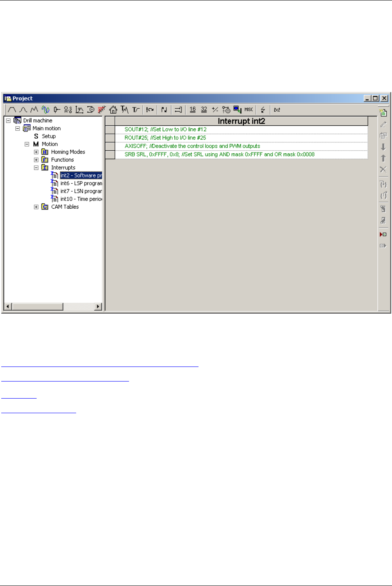Click the lightning-bolt interrupt settings icon
The image size is (392, 586).
[263, 110]
